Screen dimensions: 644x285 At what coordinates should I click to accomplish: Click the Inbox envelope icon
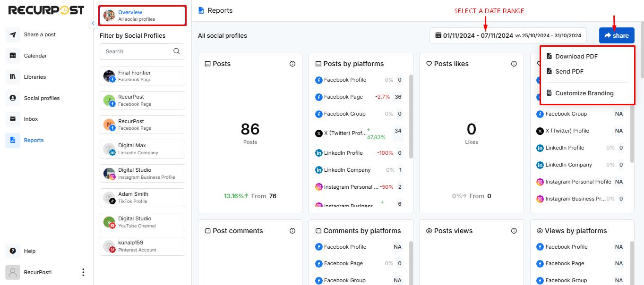tap(13, 119)
